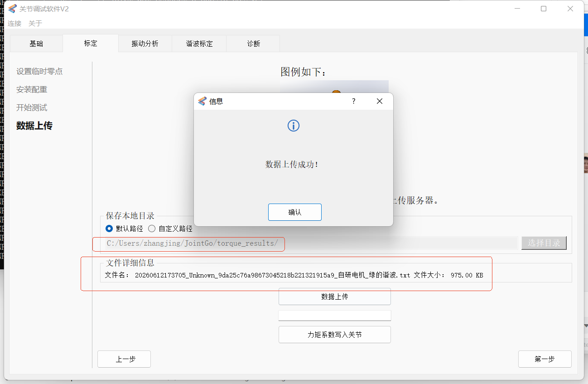Open the 关于 menu
Image resolution: width=588 pixels, height=384 pixels.
pyautogui.click(x=35, y=23)
